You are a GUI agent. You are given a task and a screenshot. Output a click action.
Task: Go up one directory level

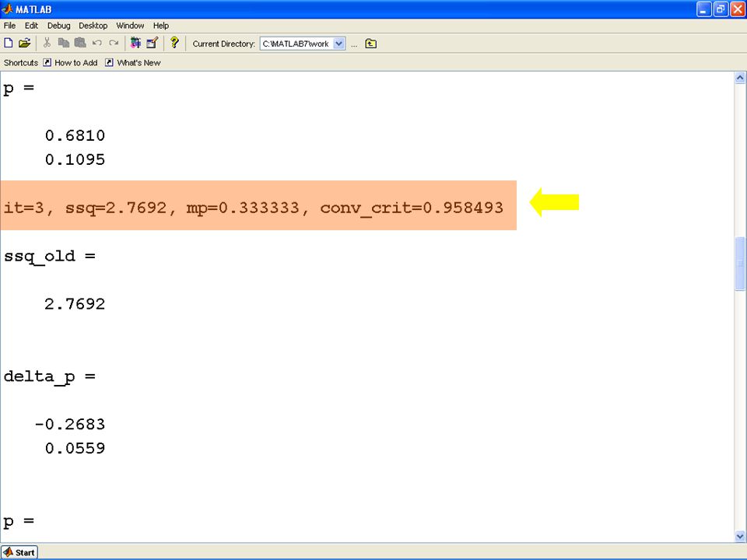(370, 44)
